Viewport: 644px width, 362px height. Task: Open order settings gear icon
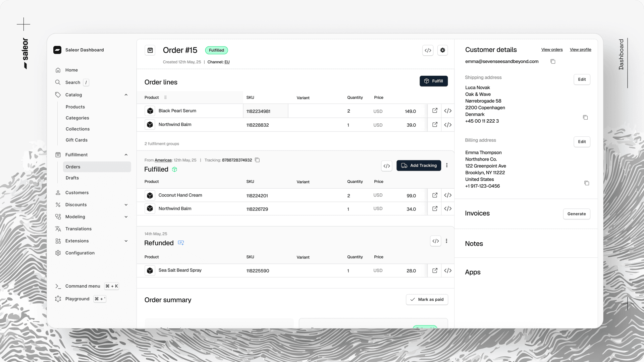point(443,50)
